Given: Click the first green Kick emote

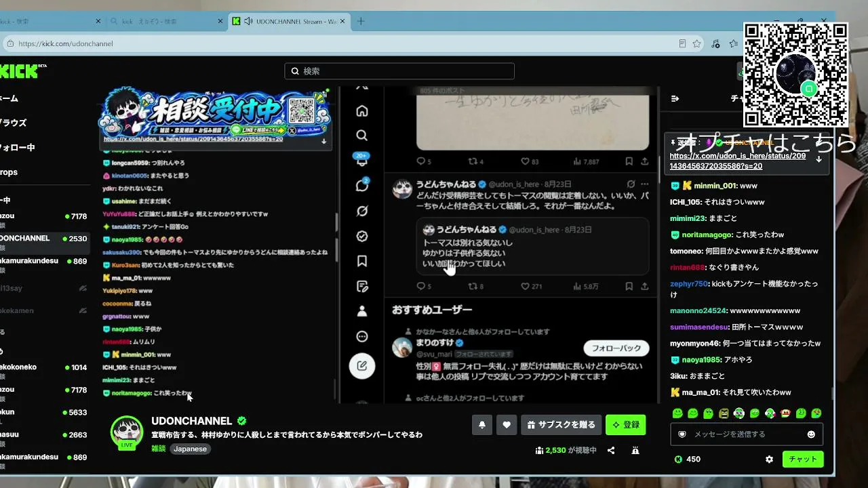Looking at the screenshot, I should 677,413.
